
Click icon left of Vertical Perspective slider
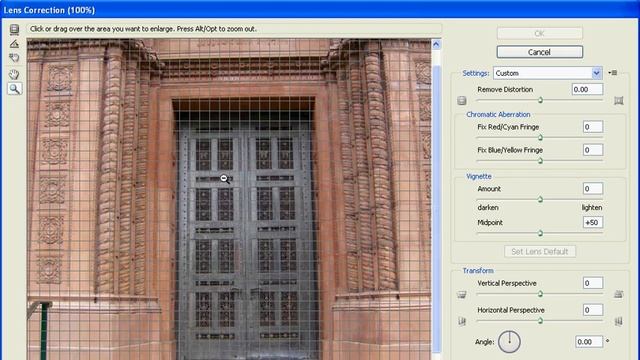(462, 295)
